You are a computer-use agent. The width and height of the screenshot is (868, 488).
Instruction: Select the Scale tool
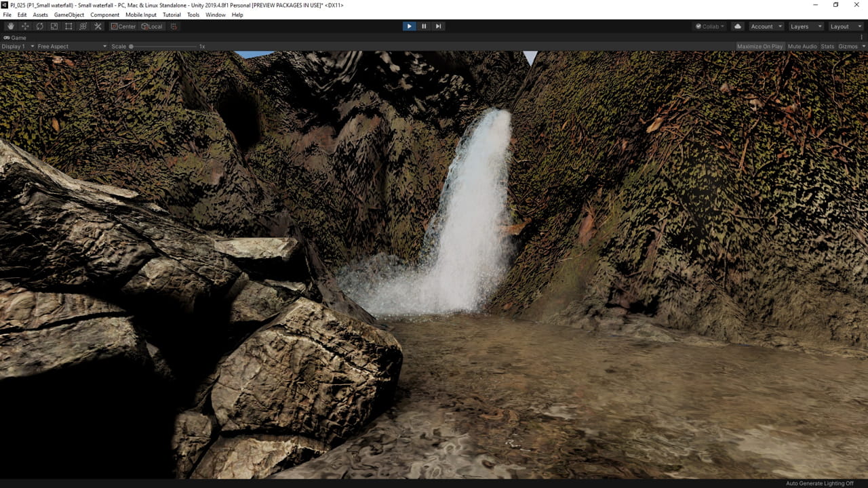pyautogui.click(x=54, y=26)
